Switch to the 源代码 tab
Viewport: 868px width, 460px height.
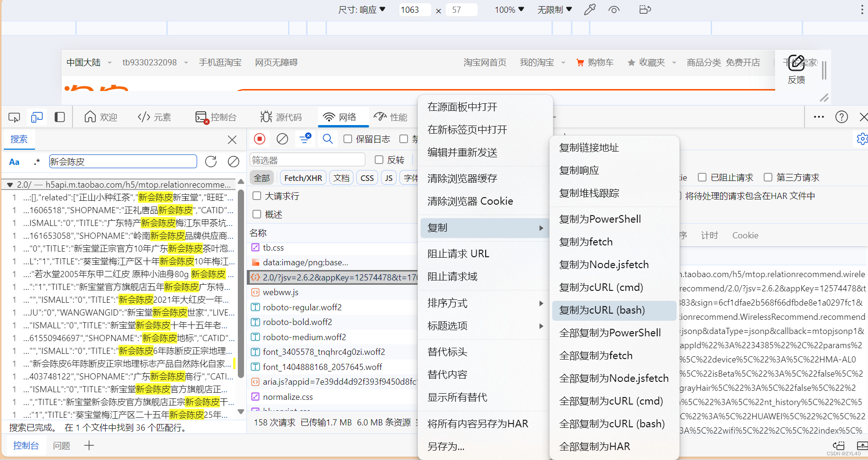pos(281,117)
